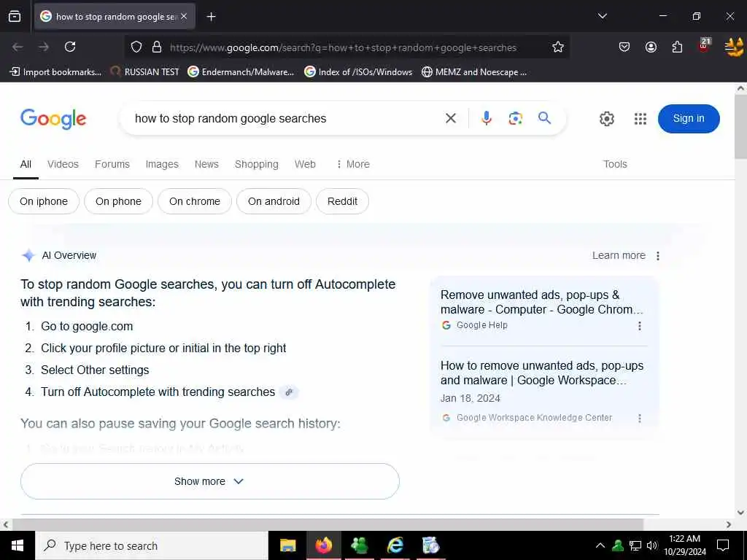This screenshot has height=560, width=747.
Task: Open Index of /ISOs/Windows bookmark
Action: pos(358,72)
